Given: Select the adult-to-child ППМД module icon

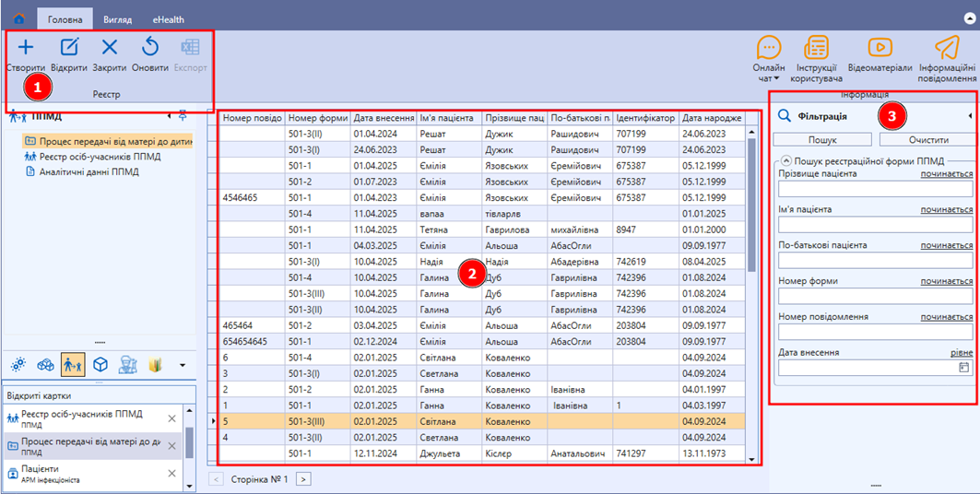Looking at the screenshot, I should [73, 364].
